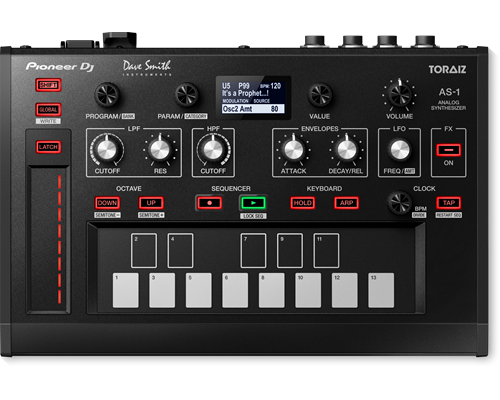
Task: Click the LPF RES knob
Action: pyautogui.click(x=160, y=149)
